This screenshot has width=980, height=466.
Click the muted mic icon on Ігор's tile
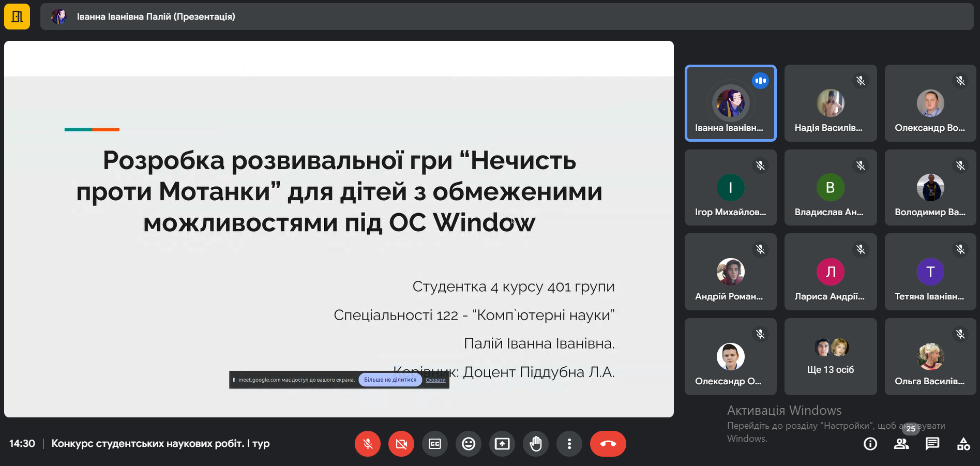[x=760, y=166]
